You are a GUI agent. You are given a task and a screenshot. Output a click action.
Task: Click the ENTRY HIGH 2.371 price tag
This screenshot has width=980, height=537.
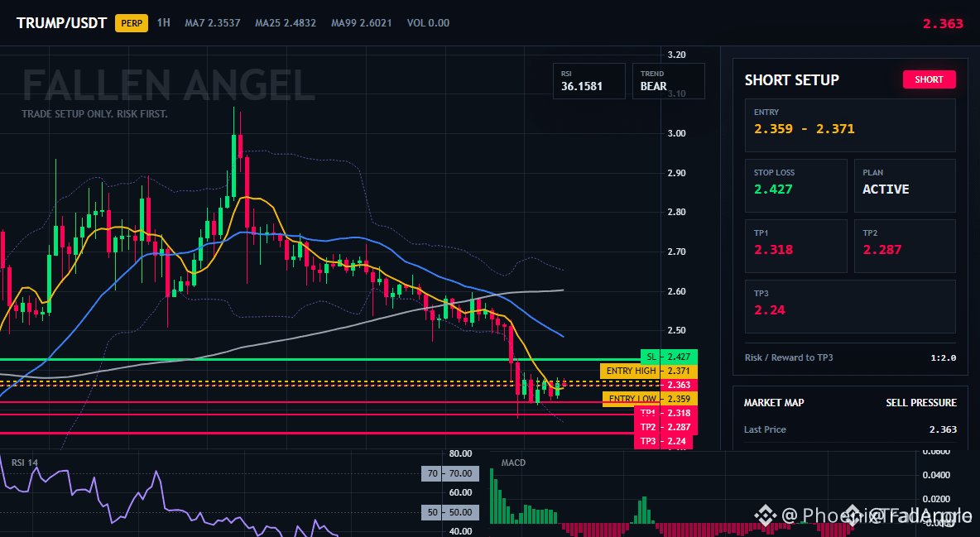point(648,371)
